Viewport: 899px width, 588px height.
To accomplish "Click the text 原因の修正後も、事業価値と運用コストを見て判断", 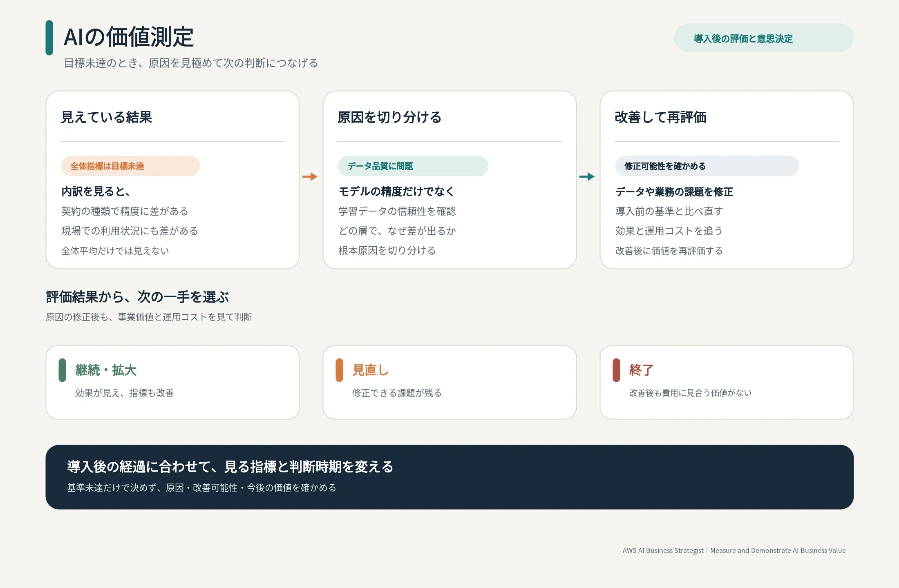I will [x=149, y=317].
